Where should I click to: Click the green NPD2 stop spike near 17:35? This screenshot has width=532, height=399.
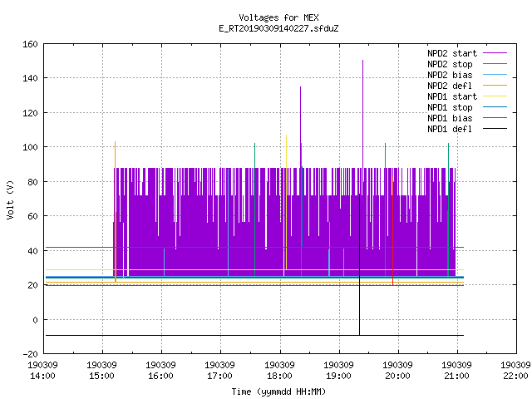pyautogui.click(x=255, y=210)
